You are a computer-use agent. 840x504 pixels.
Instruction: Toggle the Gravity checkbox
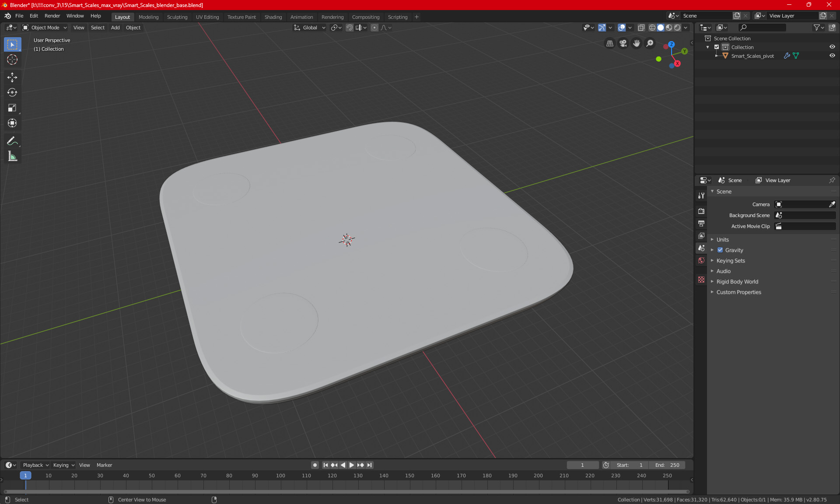click(720, 250)
